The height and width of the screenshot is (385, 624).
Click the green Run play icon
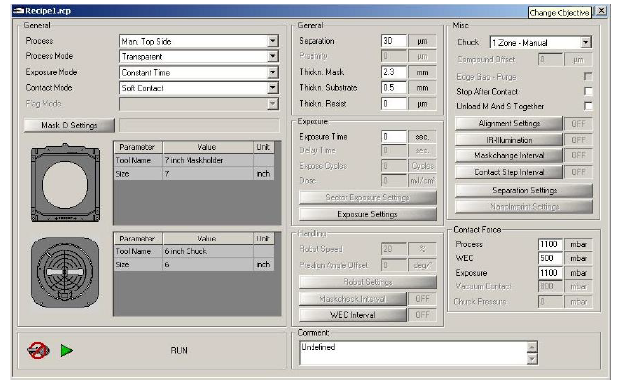[66, 351]
